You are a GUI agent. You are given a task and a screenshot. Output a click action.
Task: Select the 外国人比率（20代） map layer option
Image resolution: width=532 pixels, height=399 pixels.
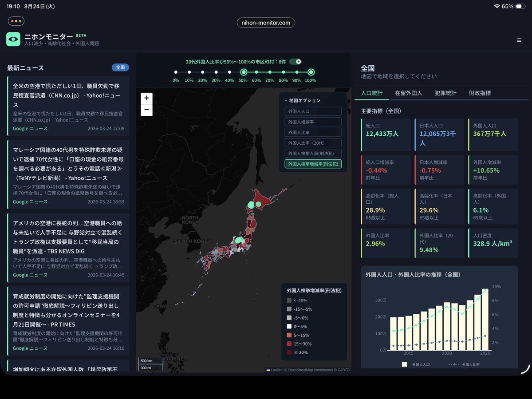[x=313, y=142]
